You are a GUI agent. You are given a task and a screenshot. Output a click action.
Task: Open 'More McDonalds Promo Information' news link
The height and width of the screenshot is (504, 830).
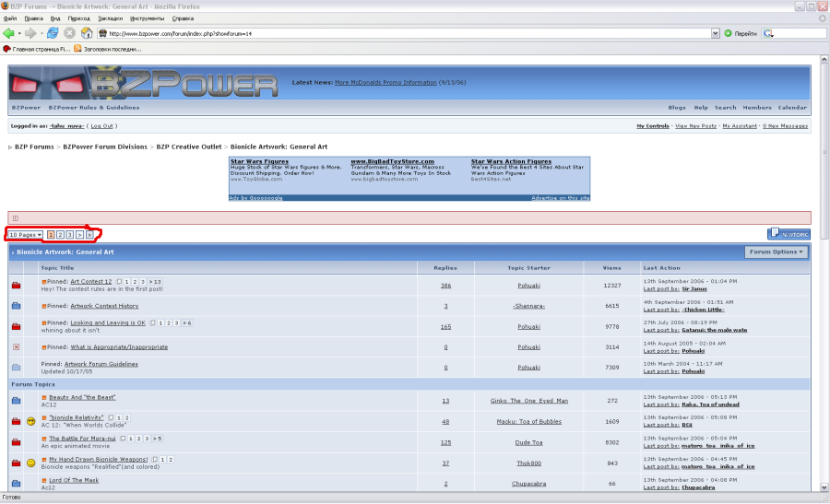pos(385,83)
